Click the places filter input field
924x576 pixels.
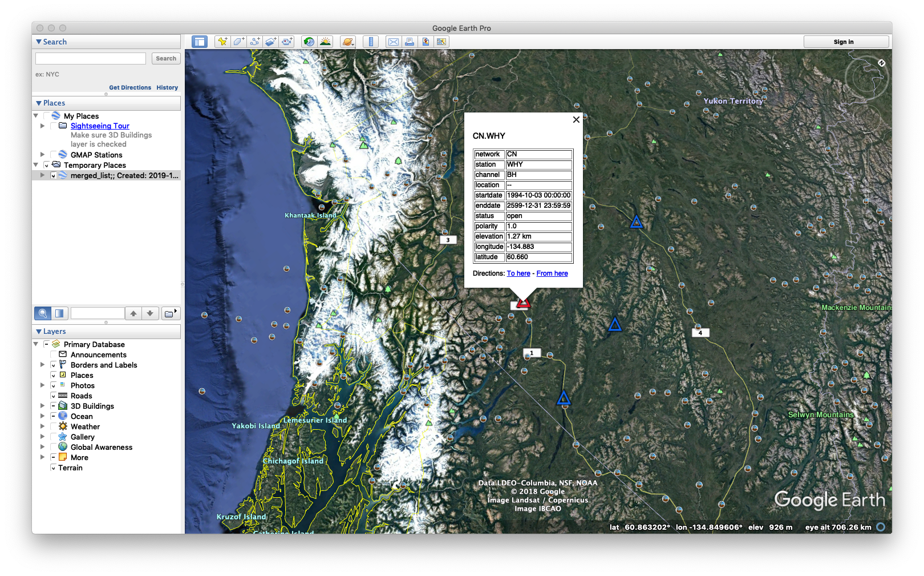98,313
